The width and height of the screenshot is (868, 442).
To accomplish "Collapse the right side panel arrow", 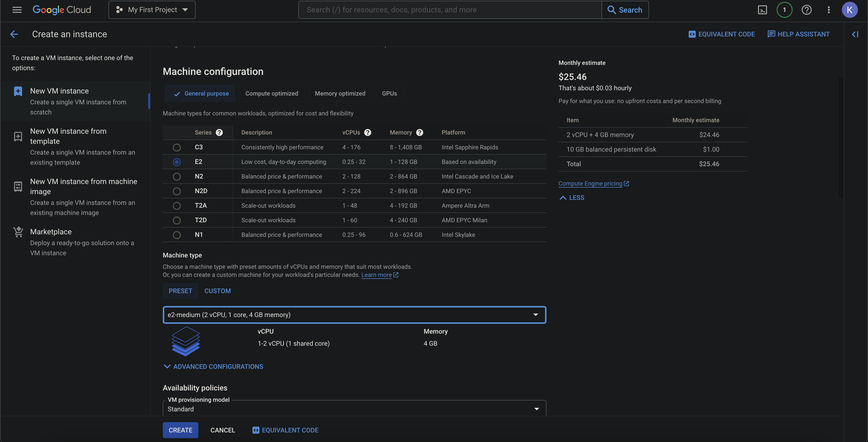I will pos(855,34).
